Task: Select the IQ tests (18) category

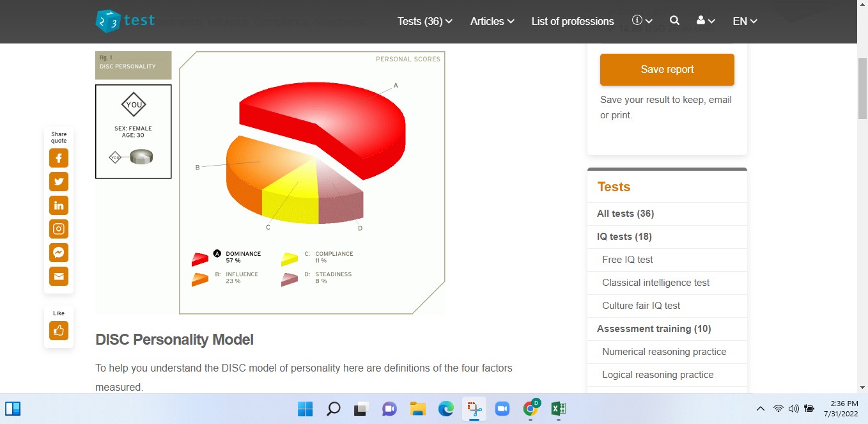Action: coord(623,237)
